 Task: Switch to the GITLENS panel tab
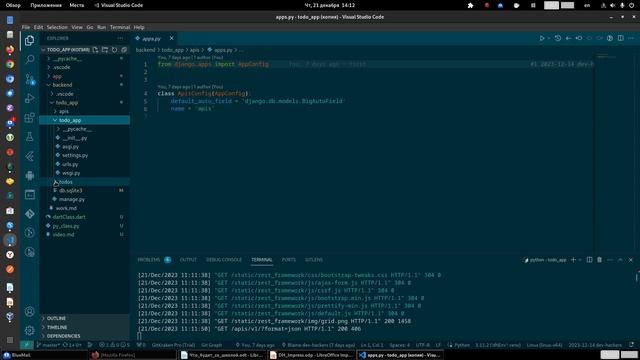pyautogui.click(x=313, y=260)
